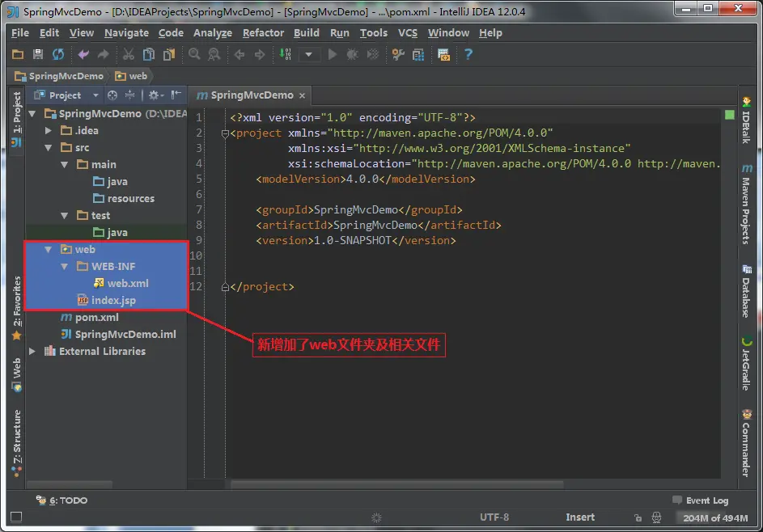
Task: Toggle the Favorites tool window
Action: point(16,308)
